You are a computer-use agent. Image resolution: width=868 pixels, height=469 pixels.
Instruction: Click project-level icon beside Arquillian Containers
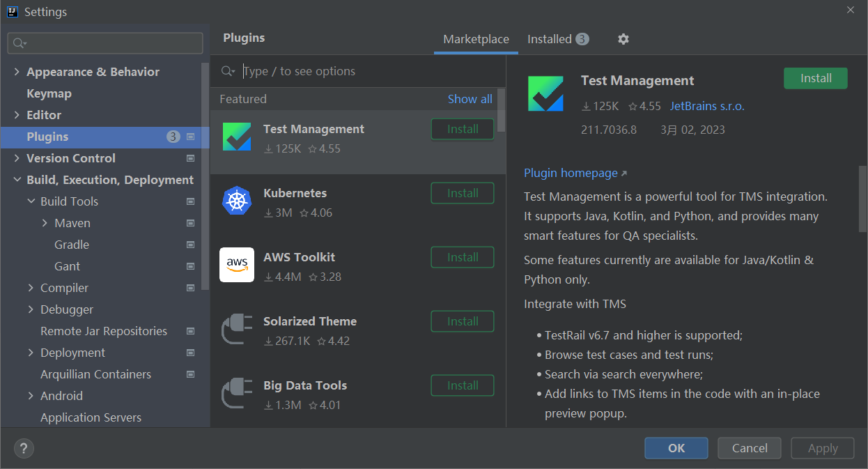click(191, 374)
